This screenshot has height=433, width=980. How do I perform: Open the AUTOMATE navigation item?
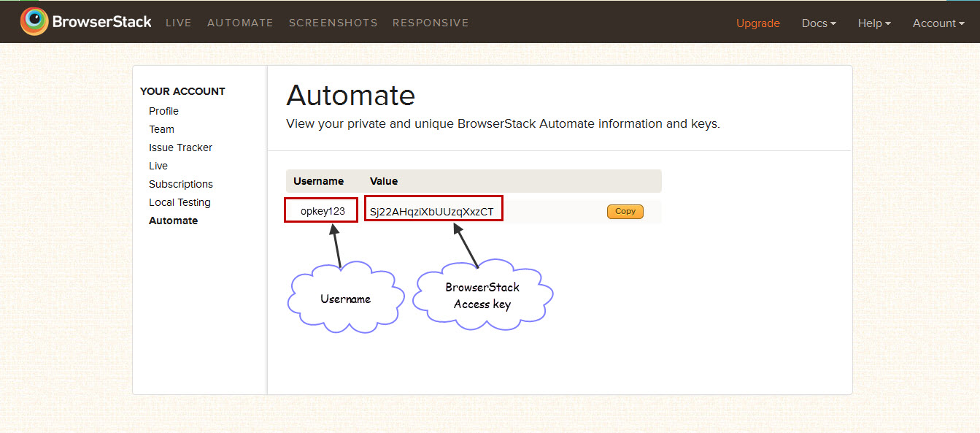pos(240,23)
